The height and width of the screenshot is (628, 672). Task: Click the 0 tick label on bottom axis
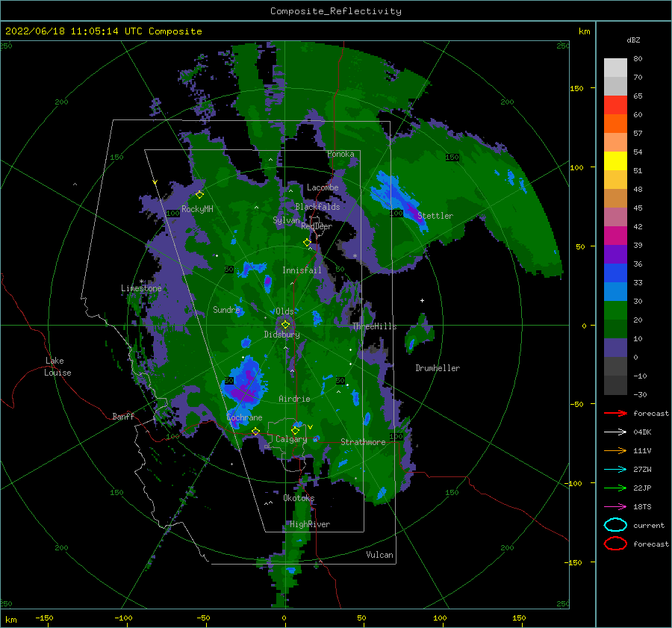click(x=284, y=618)
